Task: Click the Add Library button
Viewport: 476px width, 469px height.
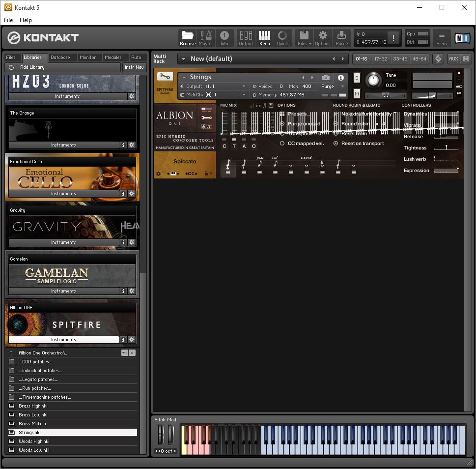Action: pos(32,67)
